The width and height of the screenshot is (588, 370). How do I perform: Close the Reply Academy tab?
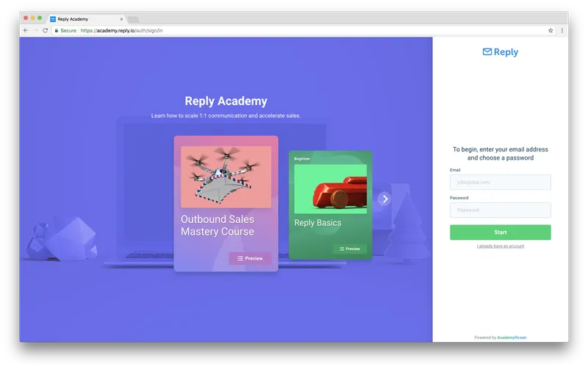point(121,19)
